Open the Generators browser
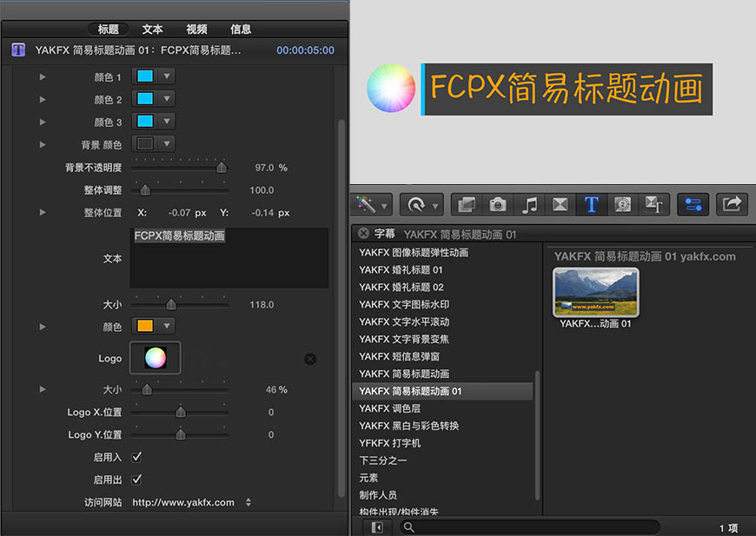The width and height of the screenshot is (756, 536). (x=622, y=205)
